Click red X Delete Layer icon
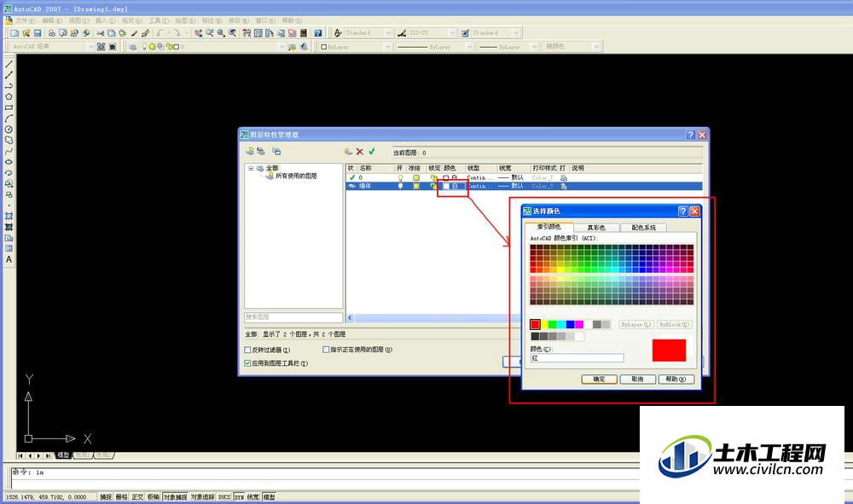 (x=360, y=151)
